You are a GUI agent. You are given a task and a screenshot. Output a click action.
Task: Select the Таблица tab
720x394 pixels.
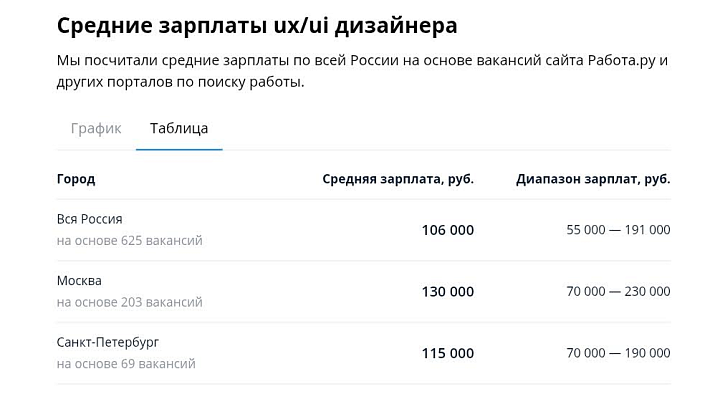tap(179, 129)
